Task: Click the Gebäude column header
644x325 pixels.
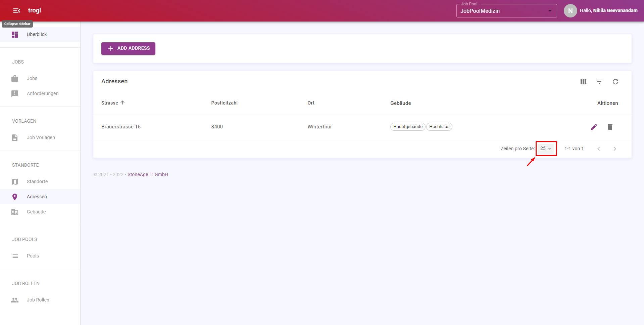Action: pyautogui.click(x=400, y=103)
